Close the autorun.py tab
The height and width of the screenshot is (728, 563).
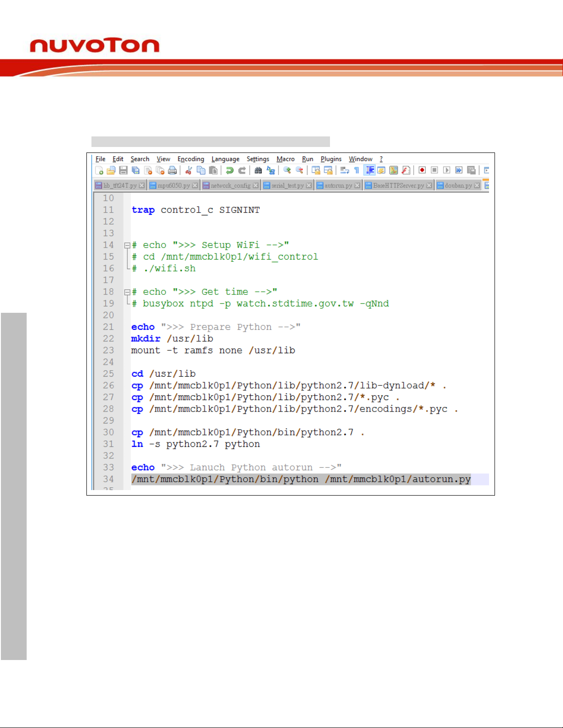coord(357,186)
